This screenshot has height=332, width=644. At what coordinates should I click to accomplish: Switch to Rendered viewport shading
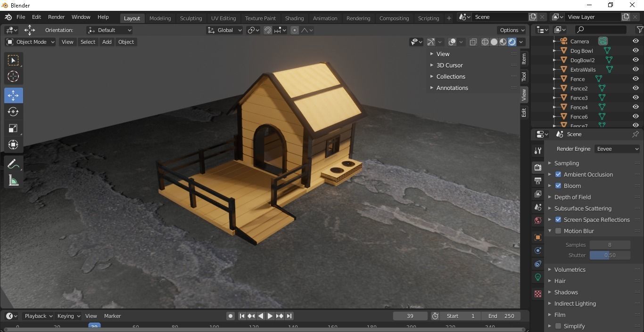point(512,42)
